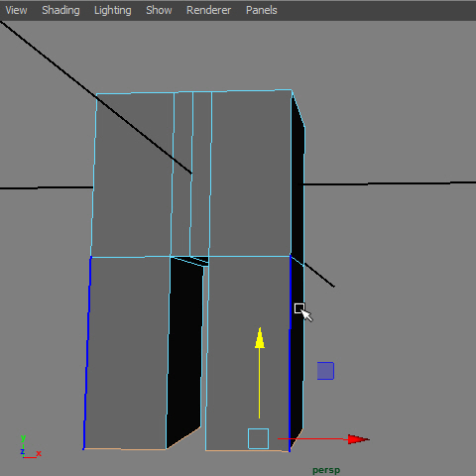Click the cyan center move handle square
The image size is (476, 476).
pos(259,438)
